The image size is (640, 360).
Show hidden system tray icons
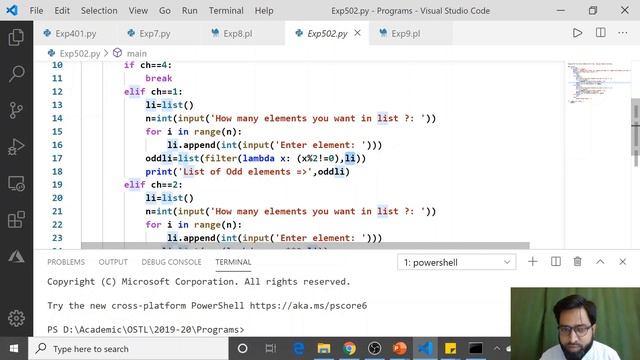click(x=497, y=349)
